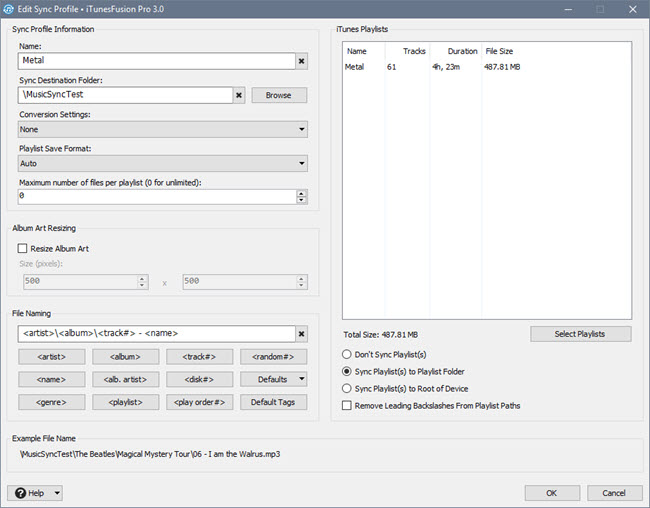The image size is (650, 508).
Task: Select Don't Sync Playlist(s) option
Action: [x=347, y=354]
